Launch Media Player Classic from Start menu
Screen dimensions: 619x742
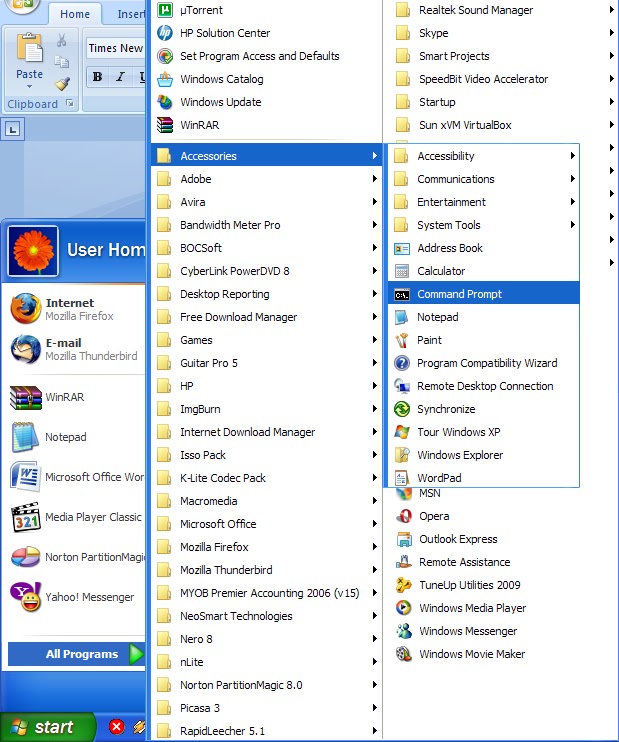[x=76, y=517]
